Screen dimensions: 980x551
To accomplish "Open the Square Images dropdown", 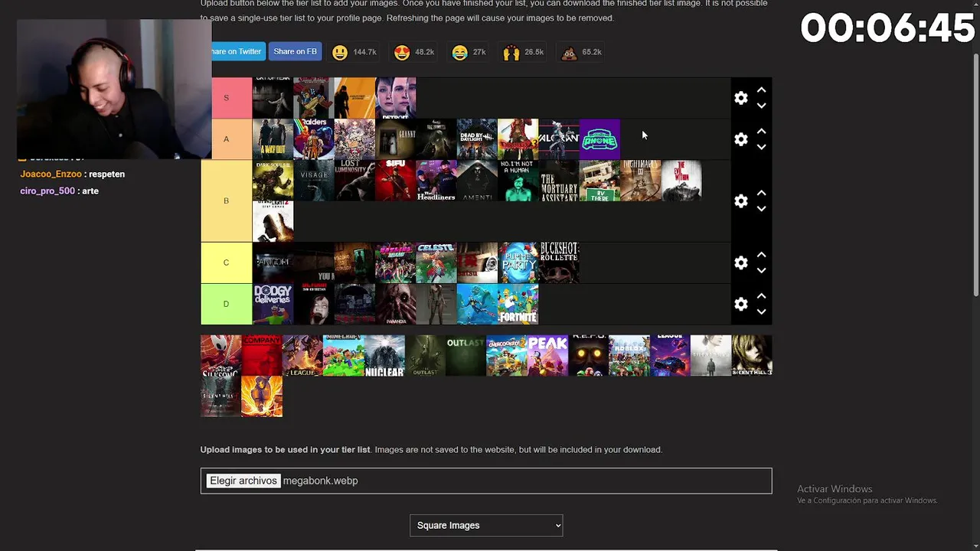I will [486, 525].
